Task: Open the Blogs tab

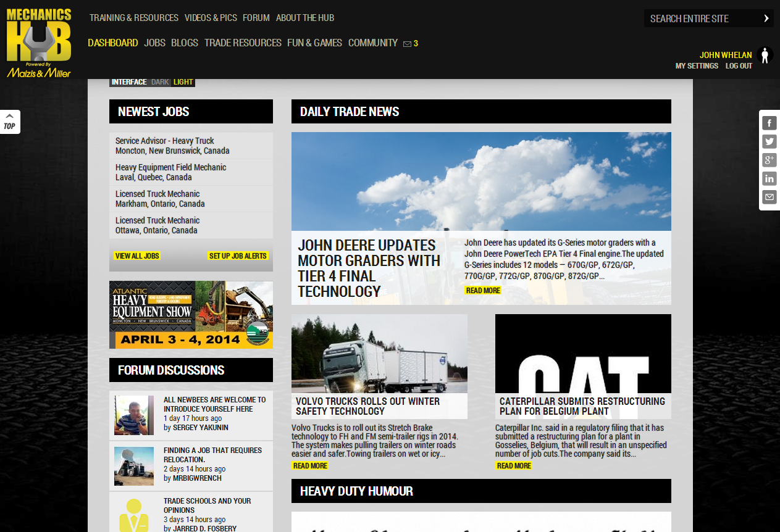Action: (185, 43)
